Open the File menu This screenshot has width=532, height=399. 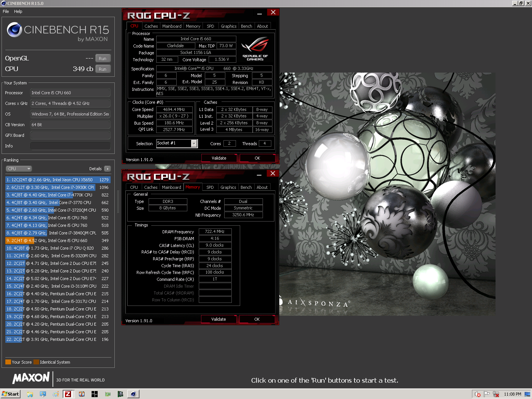[x=6, y=11]
